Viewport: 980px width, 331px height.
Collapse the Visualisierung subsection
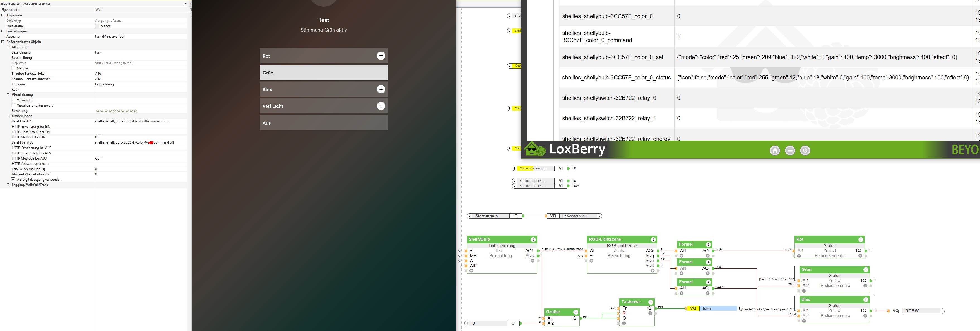tap(8, 95)
